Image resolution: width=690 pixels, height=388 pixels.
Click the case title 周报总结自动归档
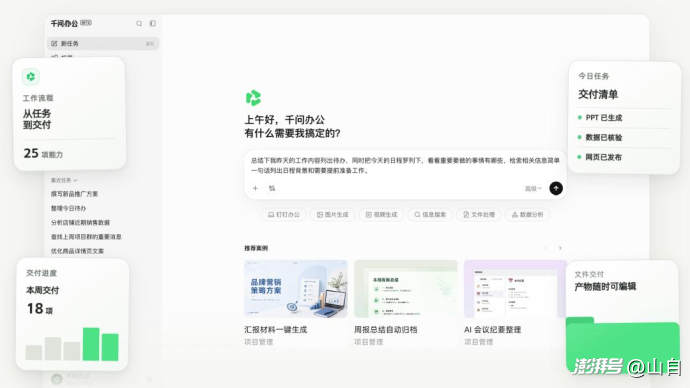coord(385,329)
